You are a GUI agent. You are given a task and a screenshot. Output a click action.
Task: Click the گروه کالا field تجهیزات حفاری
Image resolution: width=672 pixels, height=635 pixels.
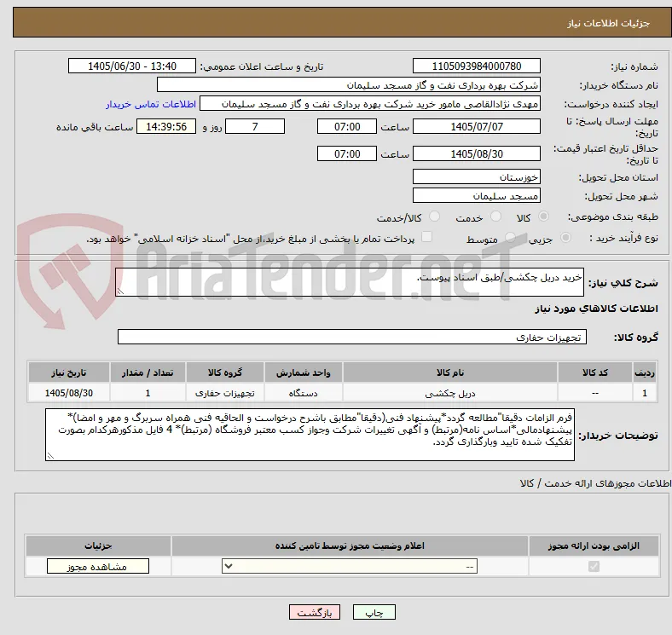[x=352, y=337]
